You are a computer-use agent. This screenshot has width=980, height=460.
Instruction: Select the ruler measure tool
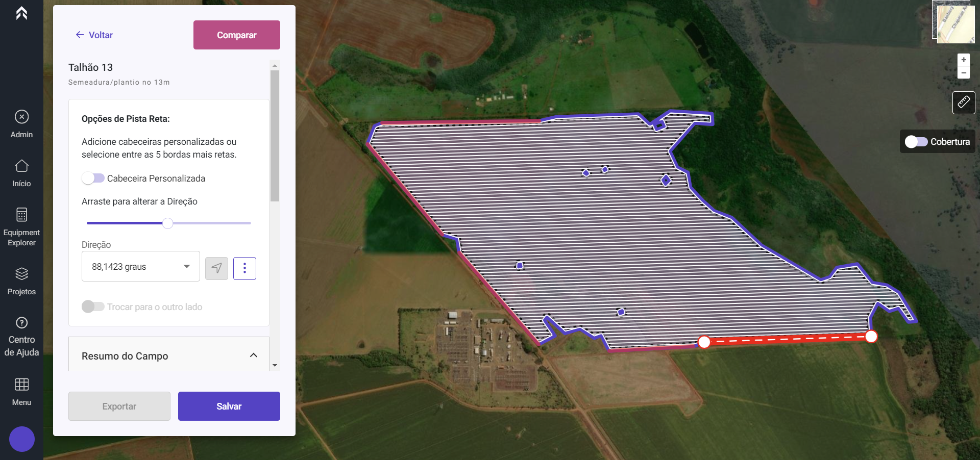964,103
